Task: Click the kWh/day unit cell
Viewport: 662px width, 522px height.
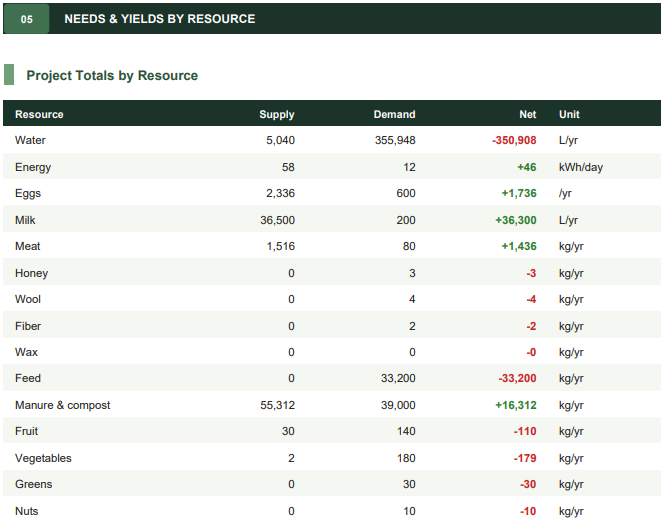Action: 581,167
